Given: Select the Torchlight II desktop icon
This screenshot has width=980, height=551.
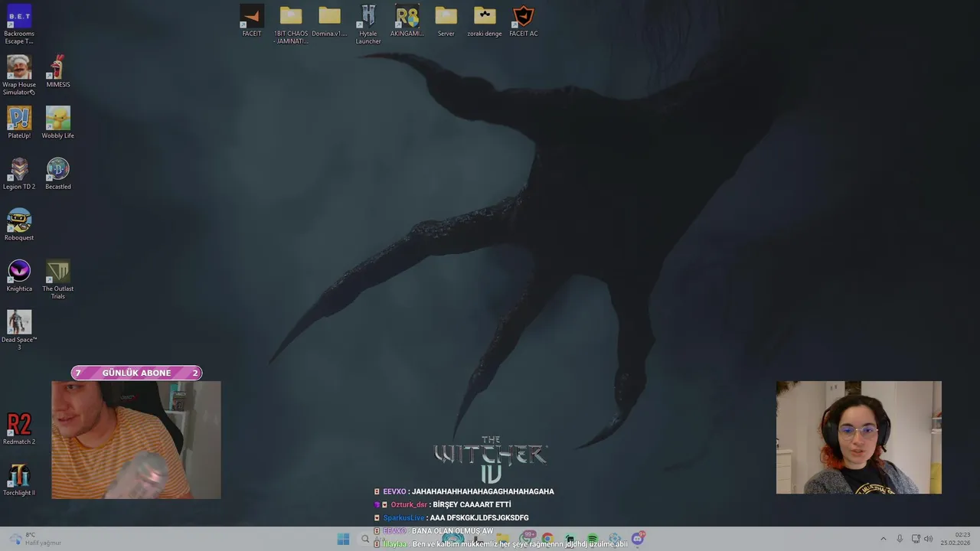Looking at the screenshot, I should [19, 480].
